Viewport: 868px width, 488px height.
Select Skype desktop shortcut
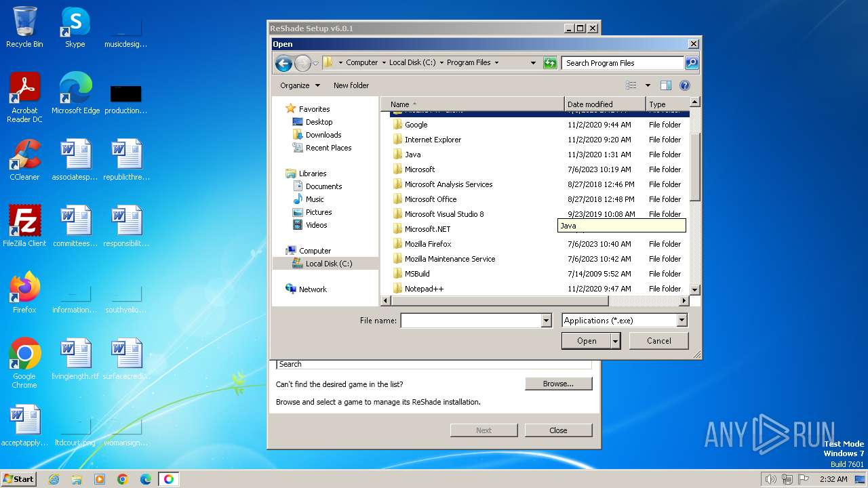pyautogui.click(x=75, y=27)
